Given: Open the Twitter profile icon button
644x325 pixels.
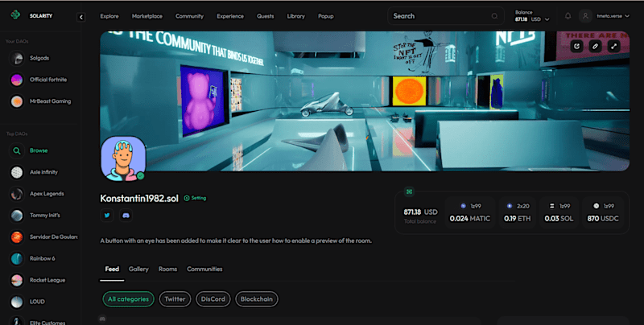Looking at the screenshot, I should (107, 216).
